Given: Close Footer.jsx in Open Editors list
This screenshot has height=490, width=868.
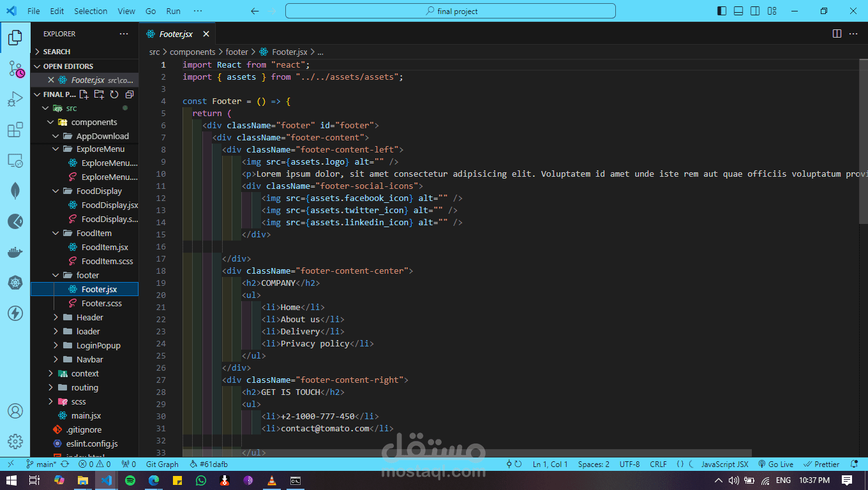Looking at the screenshot, I should 51,80.
